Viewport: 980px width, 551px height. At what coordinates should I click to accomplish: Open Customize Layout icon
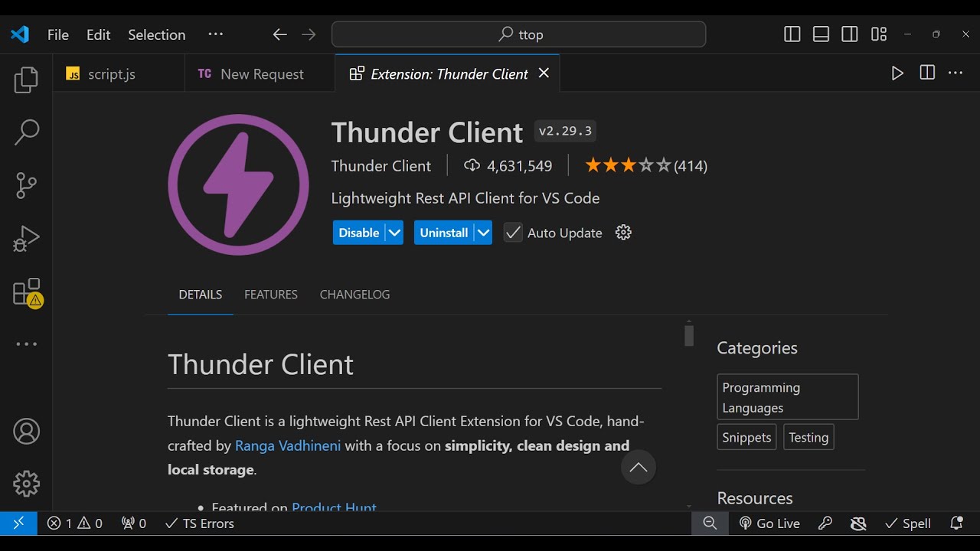coord(879,34)
